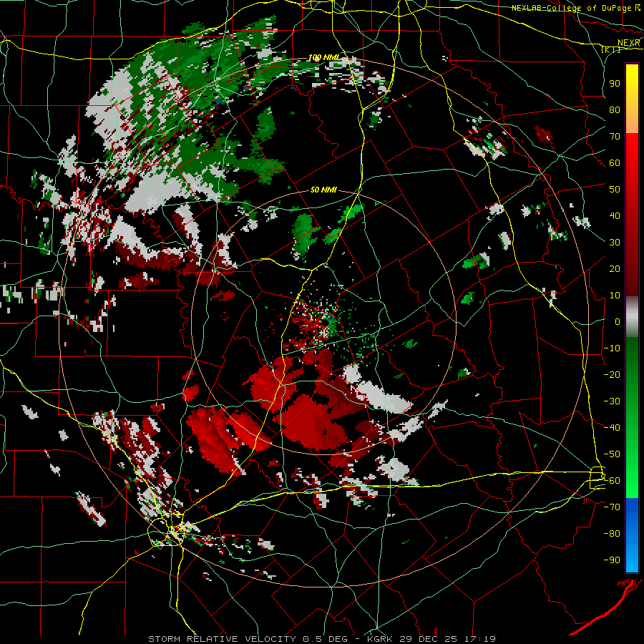Click the positive 70 value on velocity scale
Image resolution: width=644 pixels, height=644 pixels.
(x=615, y=137)
